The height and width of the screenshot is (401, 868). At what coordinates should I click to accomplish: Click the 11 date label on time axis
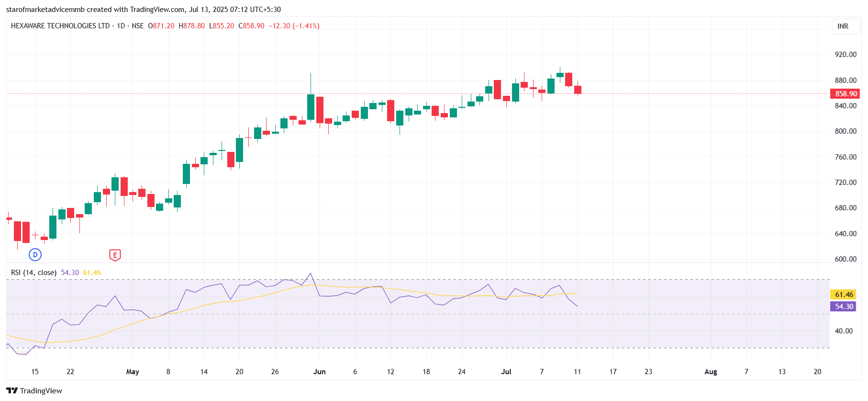click(x=578, y=372)
